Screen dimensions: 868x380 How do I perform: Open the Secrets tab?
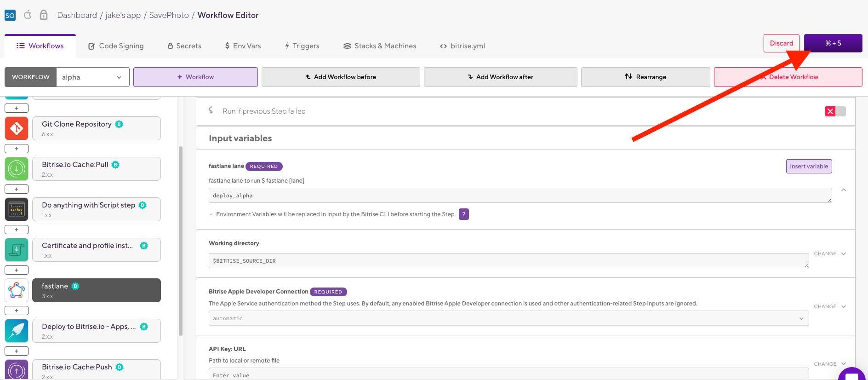click(x=184, y=46)
